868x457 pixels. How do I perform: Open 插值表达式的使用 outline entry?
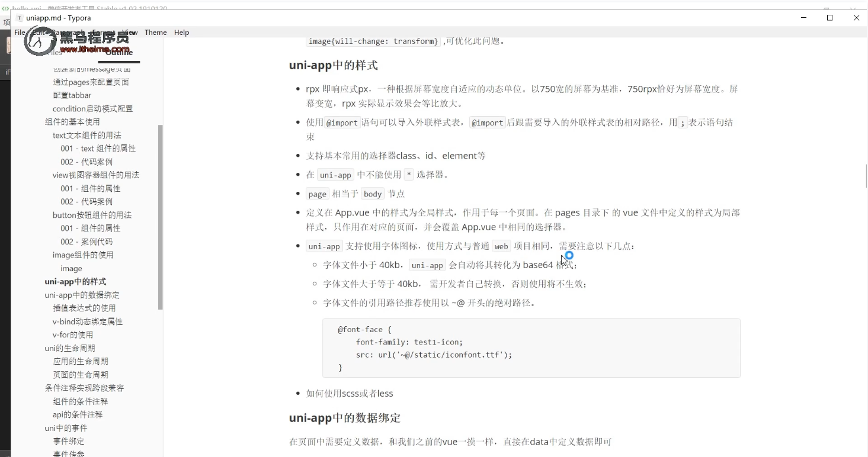click(84, 308)
